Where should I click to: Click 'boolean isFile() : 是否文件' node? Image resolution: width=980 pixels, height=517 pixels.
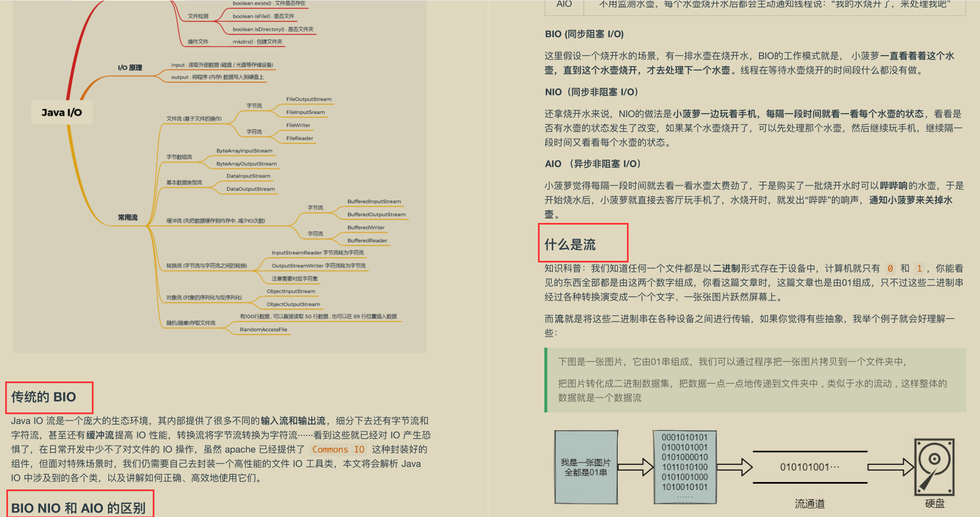263,17
